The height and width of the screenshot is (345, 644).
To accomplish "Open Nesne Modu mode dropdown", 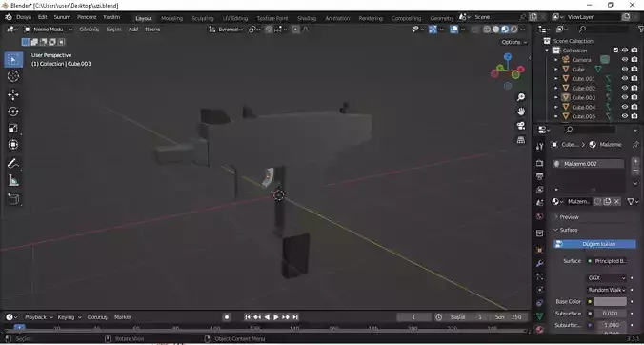I will tap(48, 30).
